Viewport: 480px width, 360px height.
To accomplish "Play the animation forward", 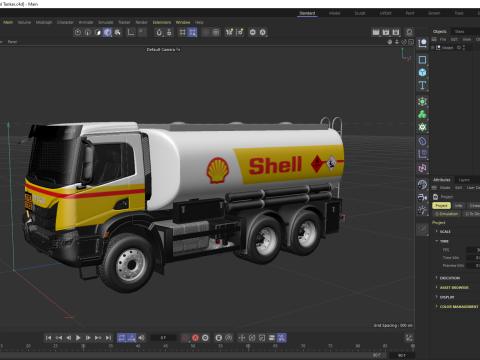I will [x=78, y=338].
